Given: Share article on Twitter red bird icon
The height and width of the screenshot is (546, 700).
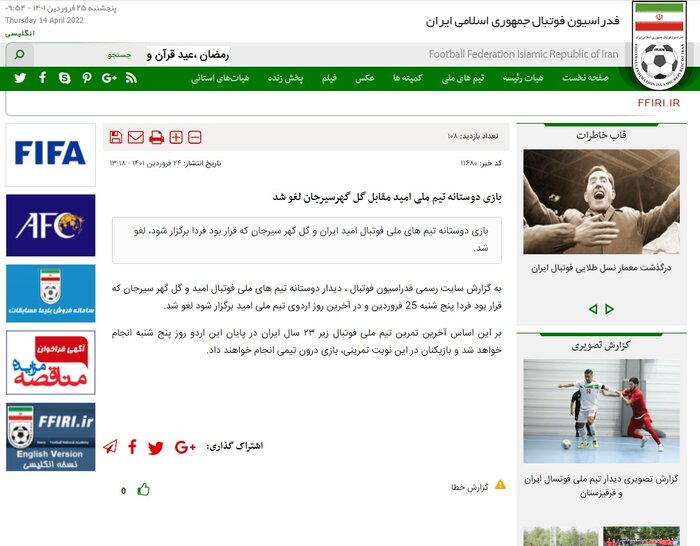Looking at the screenshot, I should [x=156, y=447].
